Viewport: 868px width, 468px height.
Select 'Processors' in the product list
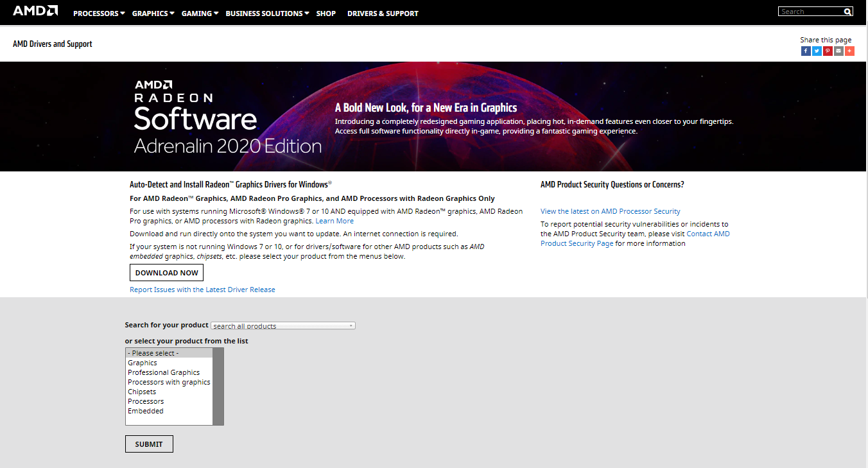pyautogui.click(x=169, y=401)
